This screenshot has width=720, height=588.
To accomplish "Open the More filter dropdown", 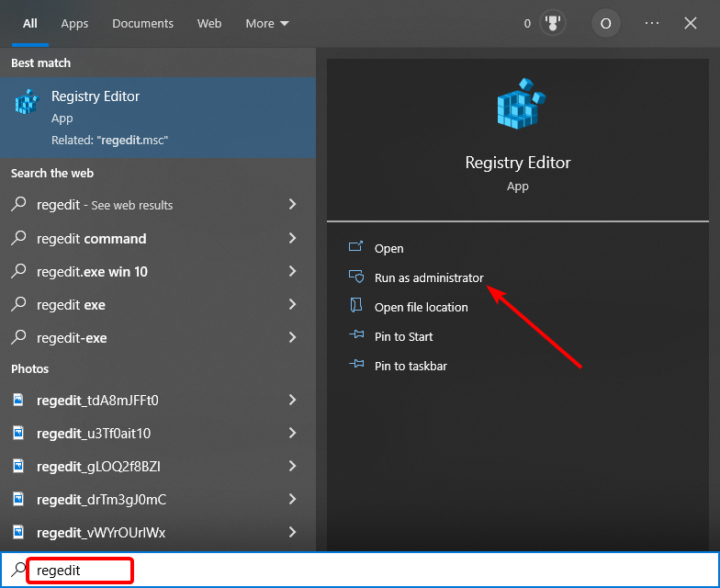I will coord(266,24).
